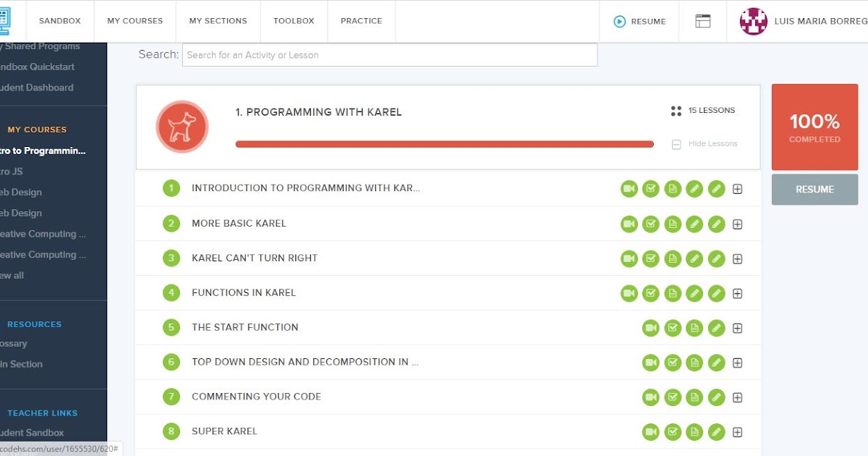868x456 pixels.
Task: Expand the Top Down Design lesson row
Action: tap(737, 362)
